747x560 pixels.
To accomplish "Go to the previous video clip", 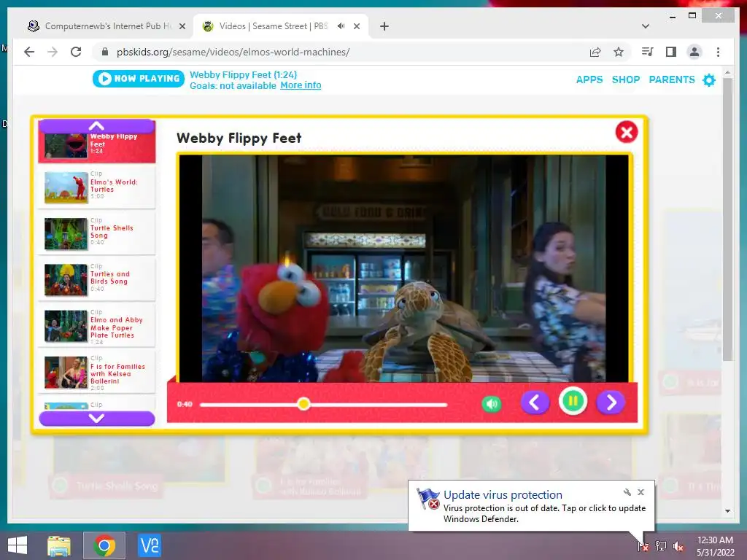I will (535, 402).
